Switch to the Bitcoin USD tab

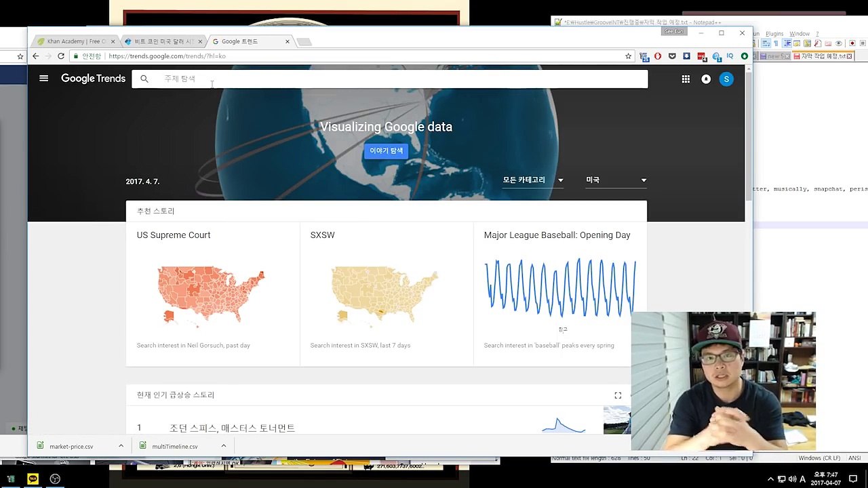pyautogui.click(x=163, y=41)
